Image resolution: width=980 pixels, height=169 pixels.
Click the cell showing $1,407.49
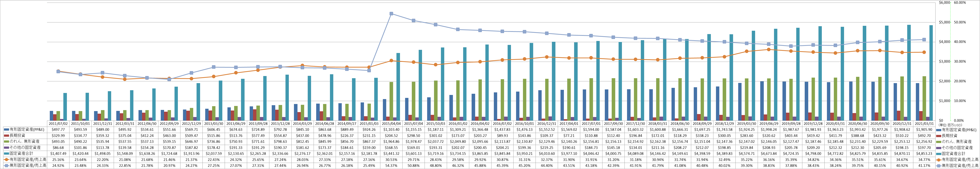click(x=59, y=154)
